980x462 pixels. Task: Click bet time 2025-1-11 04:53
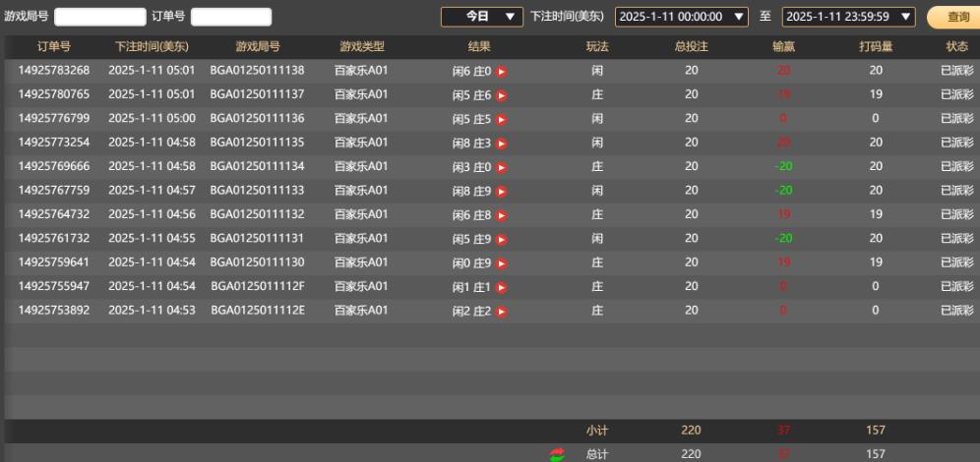[152, 311]
